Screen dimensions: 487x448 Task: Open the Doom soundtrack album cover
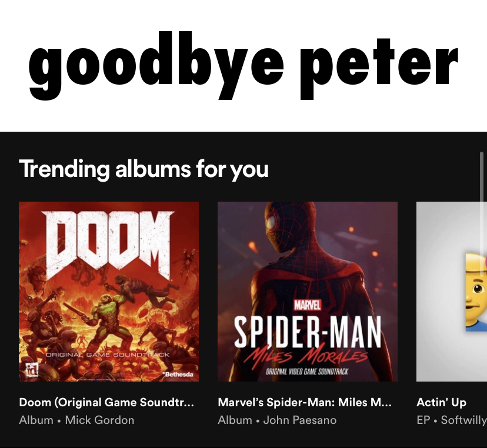pos(109,292)
